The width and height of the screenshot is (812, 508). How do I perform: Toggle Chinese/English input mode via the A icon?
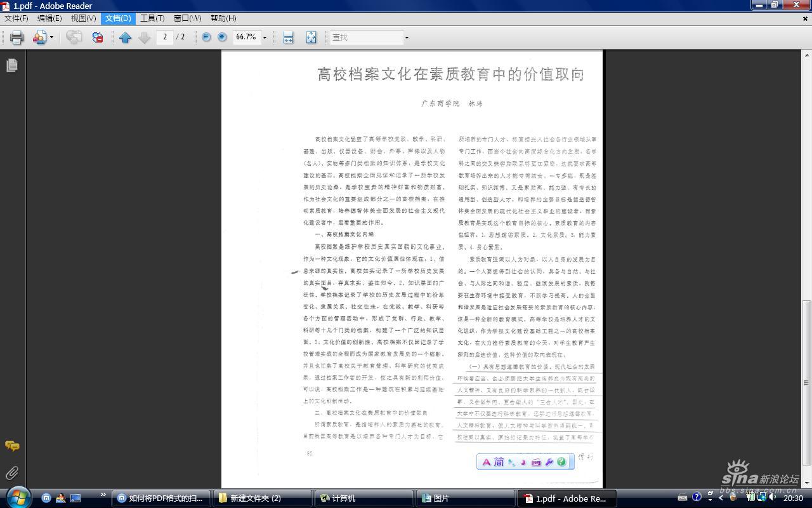click(486, 462)
